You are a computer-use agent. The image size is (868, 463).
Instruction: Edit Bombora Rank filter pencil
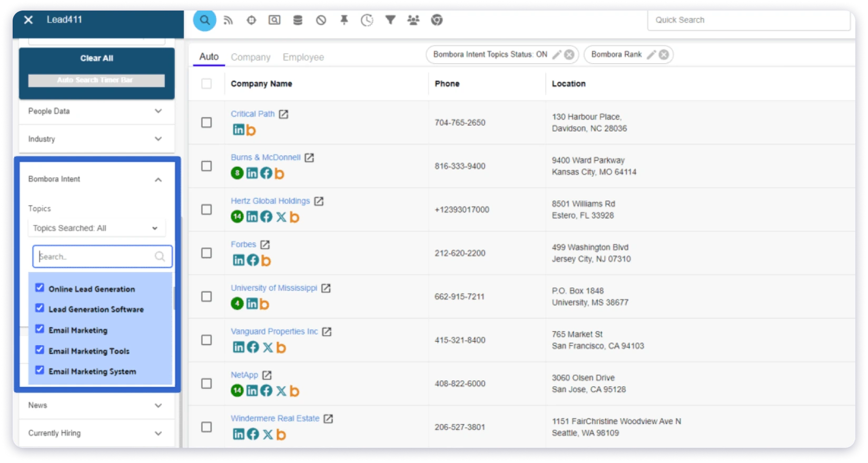pyautogui.click(x=652, y=55)
